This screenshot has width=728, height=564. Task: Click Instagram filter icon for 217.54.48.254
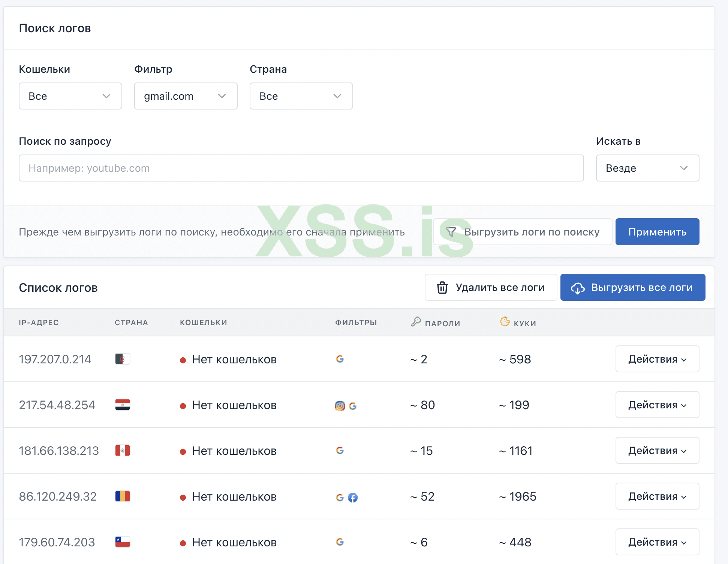tap(340, 406)
